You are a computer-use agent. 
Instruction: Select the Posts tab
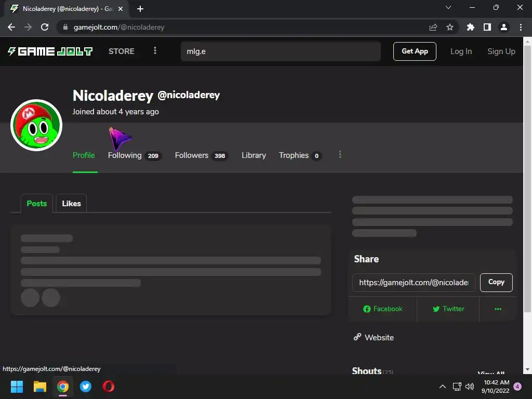point(37,203)
